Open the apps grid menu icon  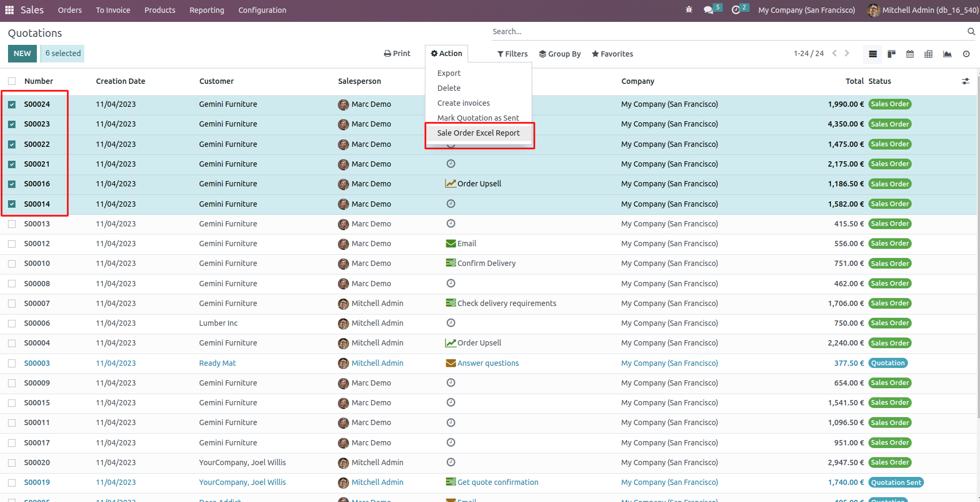click(9, 10)
